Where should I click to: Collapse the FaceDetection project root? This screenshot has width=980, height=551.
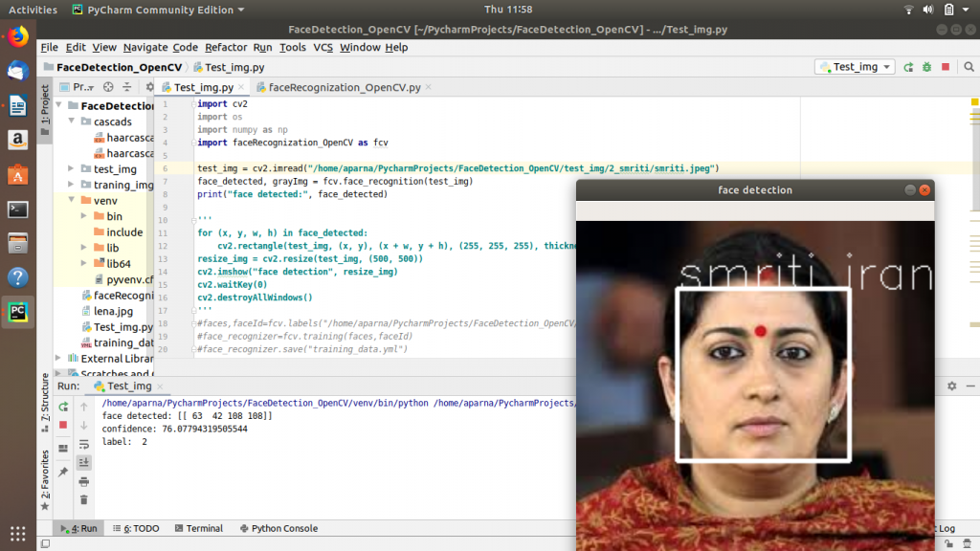click(x=59, y=105)
